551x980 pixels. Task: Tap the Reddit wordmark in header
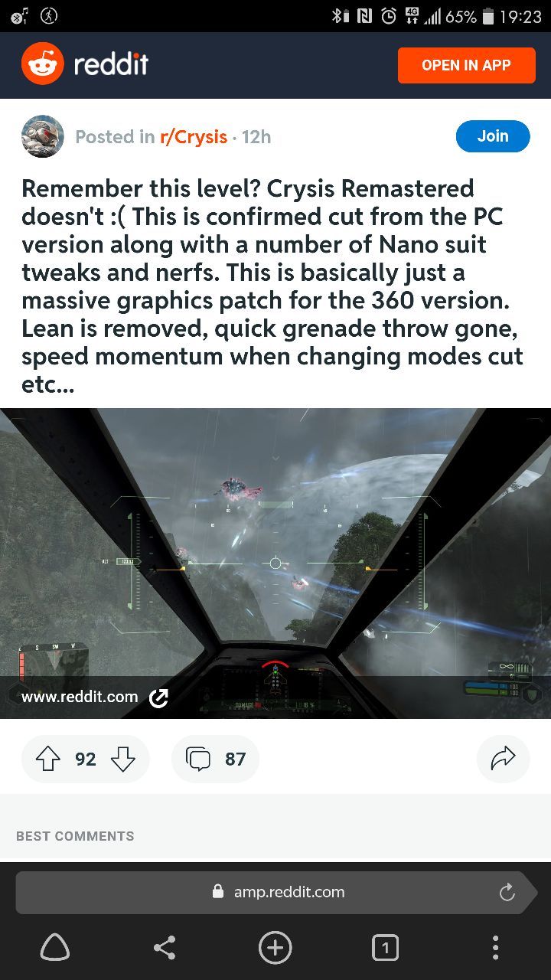pos(111,65)
